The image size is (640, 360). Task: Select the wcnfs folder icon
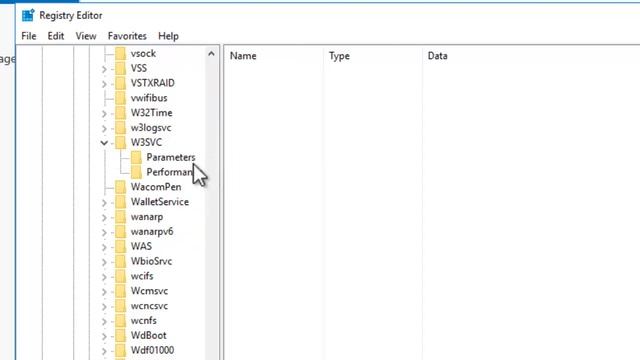click(120, 321)
